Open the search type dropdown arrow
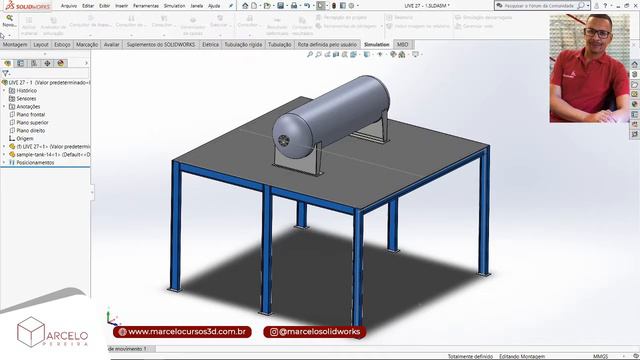Viewport: 640px width, 360px height. (588, 6)
